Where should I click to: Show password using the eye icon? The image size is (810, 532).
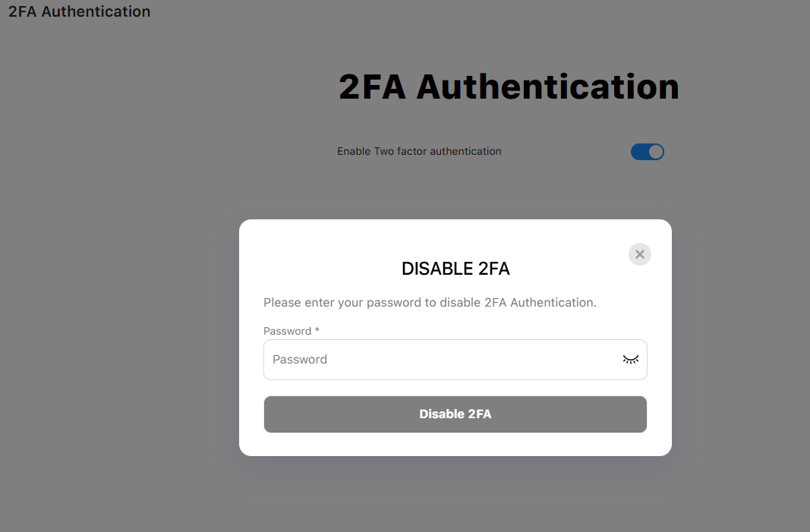[x=631, y=360]
